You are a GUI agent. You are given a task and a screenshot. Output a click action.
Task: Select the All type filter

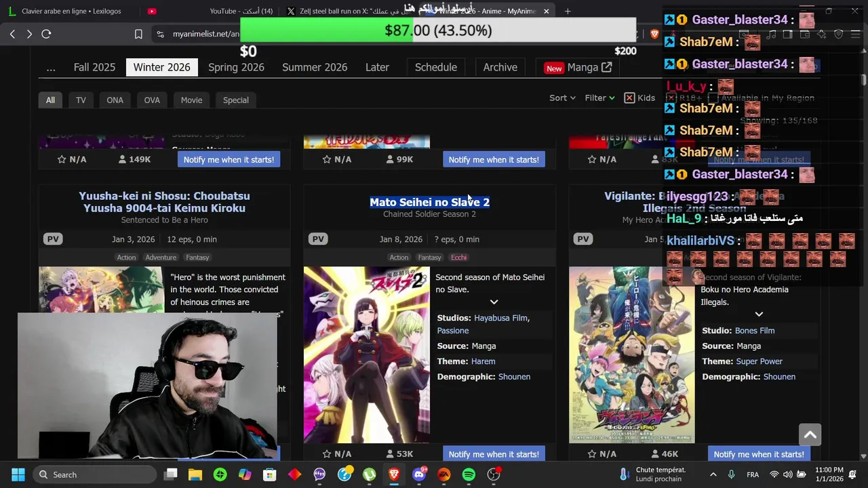pos(50,100)
